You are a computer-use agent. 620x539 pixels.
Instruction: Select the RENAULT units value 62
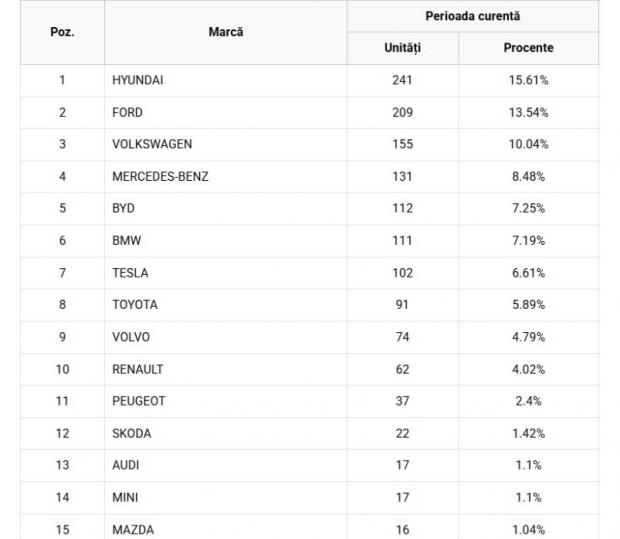(x=402, y=369)
